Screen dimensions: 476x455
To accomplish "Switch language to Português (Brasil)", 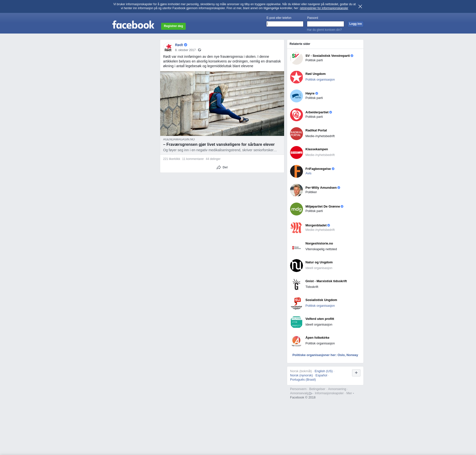I will click(x=303, y=380).
